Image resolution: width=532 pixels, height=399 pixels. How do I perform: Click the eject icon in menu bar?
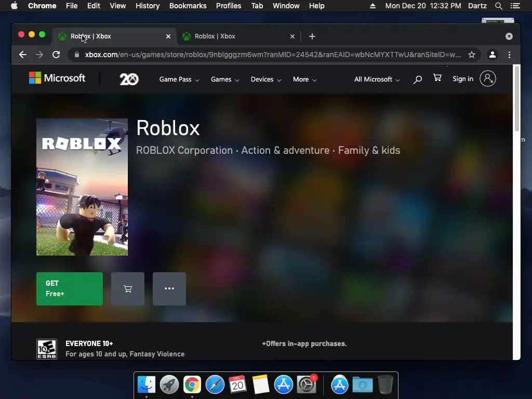[x=373, y=6]
